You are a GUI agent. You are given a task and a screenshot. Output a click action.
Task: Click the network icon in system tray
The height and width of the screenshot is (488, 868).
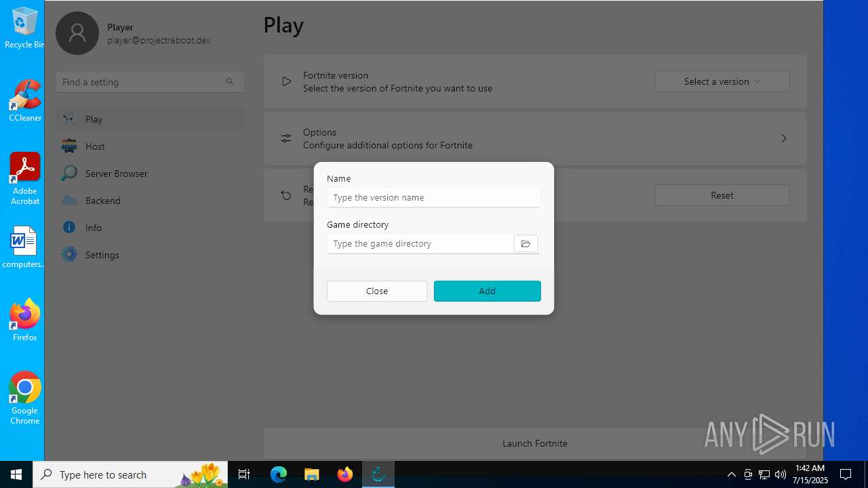764,474
